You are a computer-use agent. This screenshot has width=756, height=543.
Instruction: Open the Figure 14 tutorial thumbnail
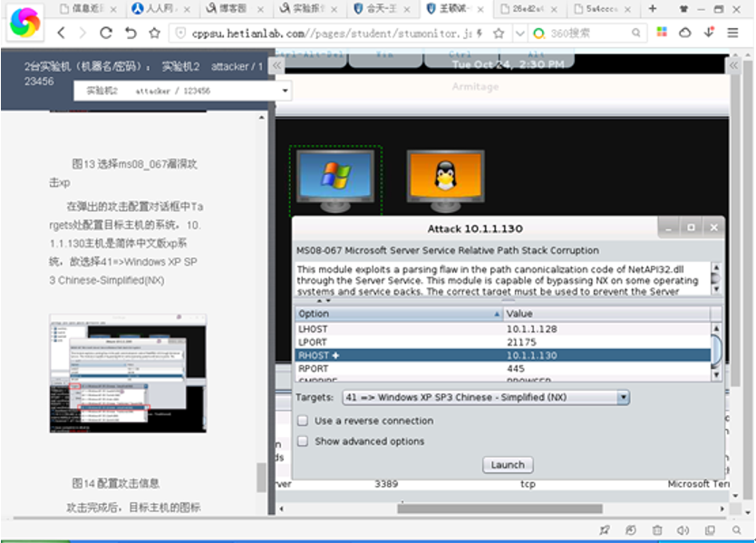pyautogui.click(x=128, y=373)
